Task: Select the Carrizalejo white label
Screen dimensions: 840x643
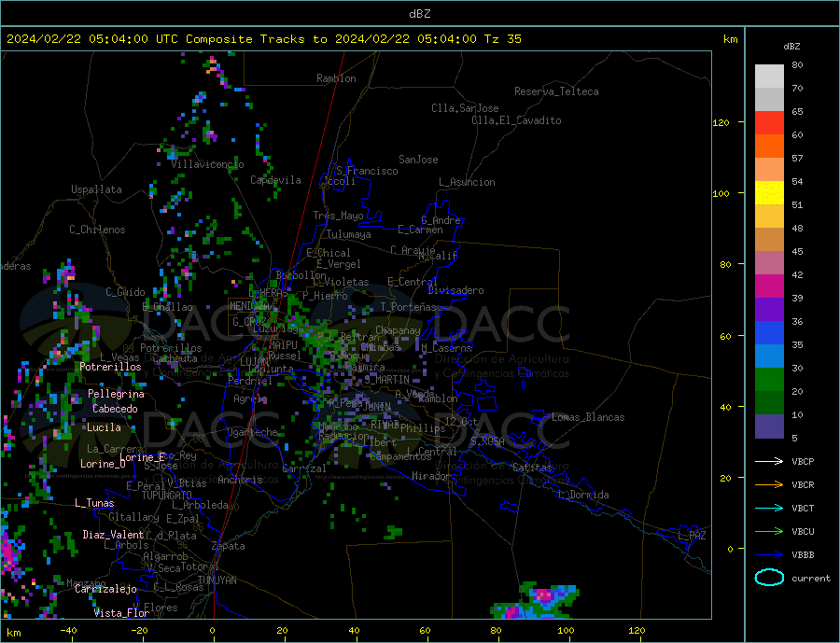Action: click(x=105, y=590)
